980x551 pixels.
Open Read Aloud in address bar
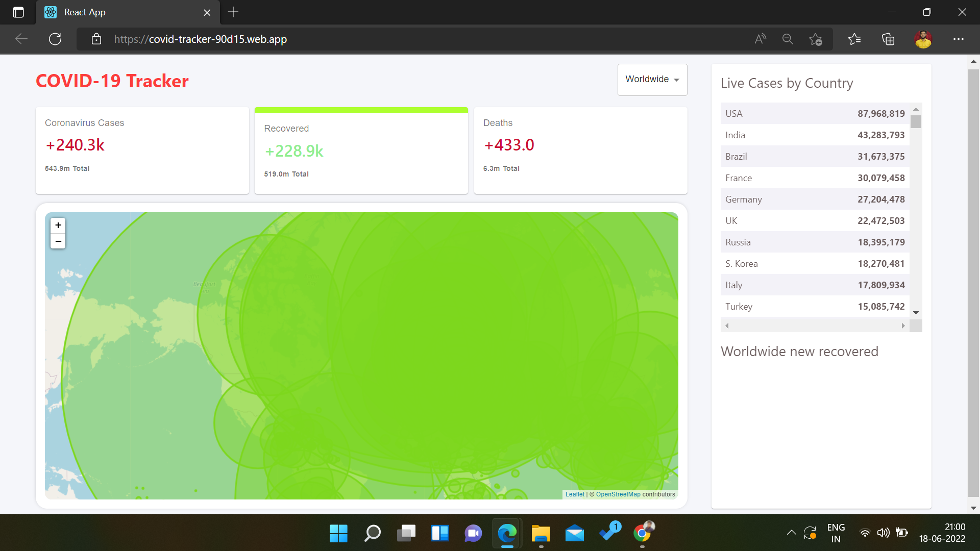[x=761, y=39]
